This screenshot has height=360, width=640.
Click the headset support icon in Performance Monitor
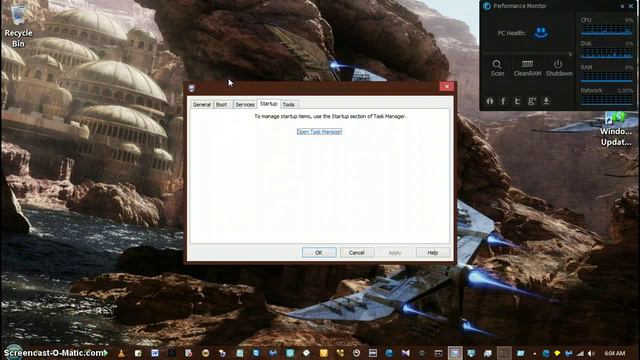tap(489, 101)
